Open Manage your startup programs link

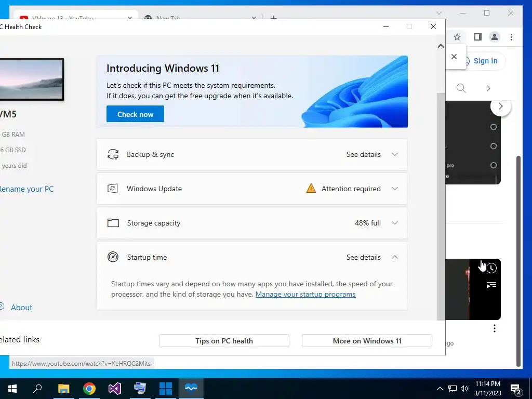click(305, 294)
